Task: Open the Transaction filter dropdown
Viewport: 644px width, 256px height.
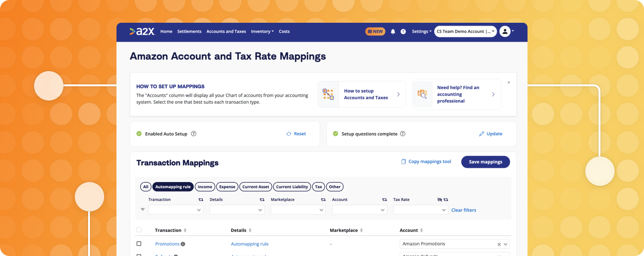Action: (176, 210)
